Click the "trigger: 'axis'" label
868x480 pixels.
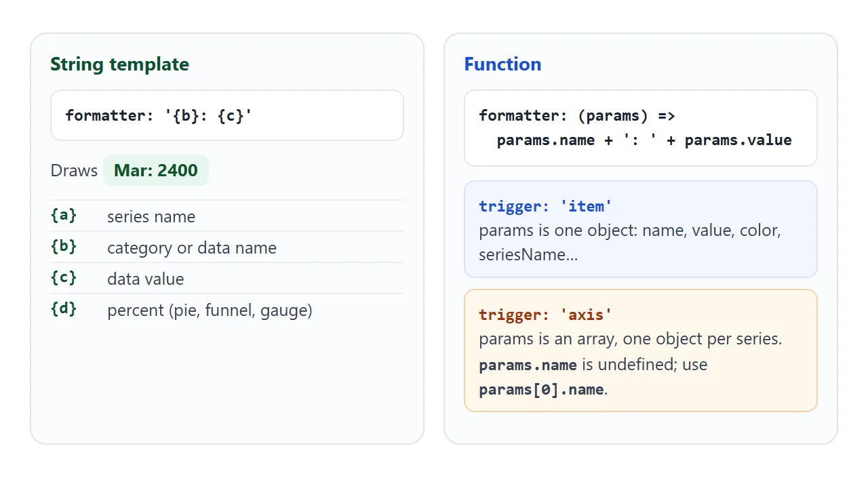(x=546, y=315)
